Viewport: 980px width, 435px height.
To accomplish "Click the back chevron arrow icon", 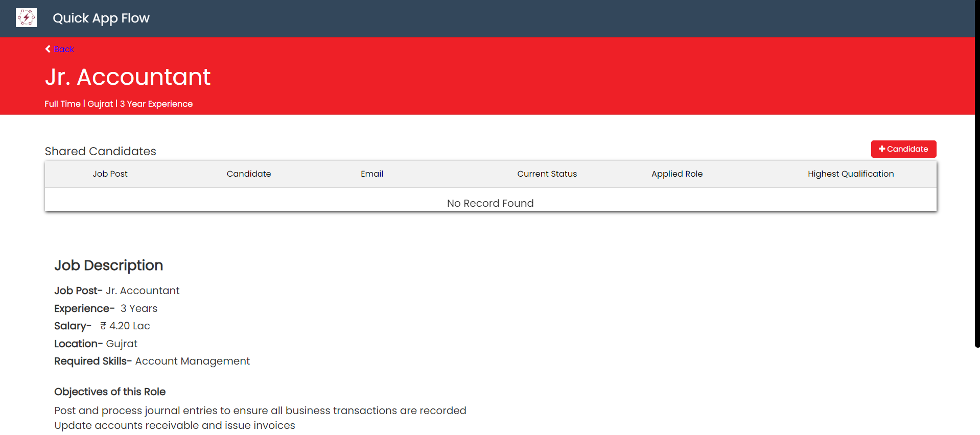I will coord(48,49).
